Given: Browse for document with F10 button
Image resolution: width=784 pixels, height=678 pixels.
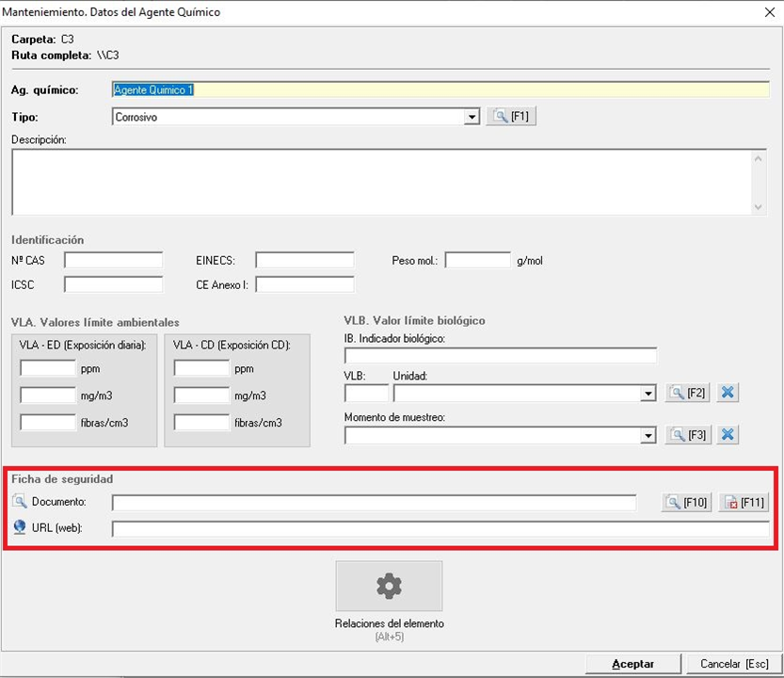Looking at the screenshot, I should coord(687,503).
